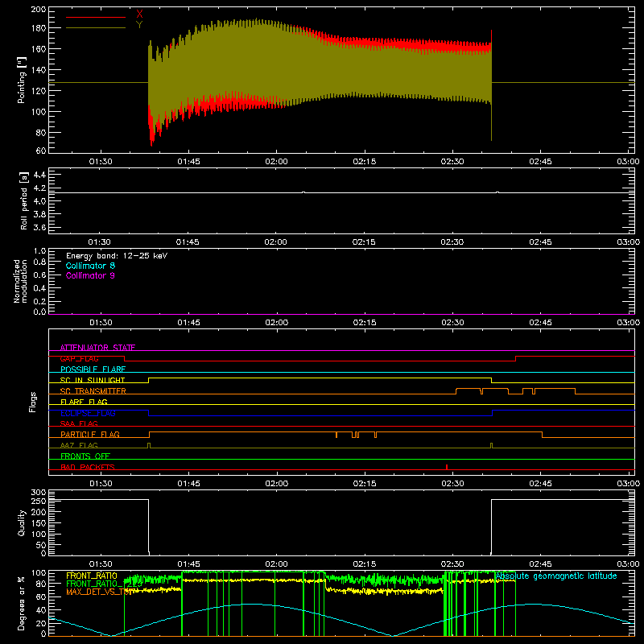Image resolution: width=644 pixels, height=644 pixels.
Task: Click the red X legend line sample
Action: 96,17
